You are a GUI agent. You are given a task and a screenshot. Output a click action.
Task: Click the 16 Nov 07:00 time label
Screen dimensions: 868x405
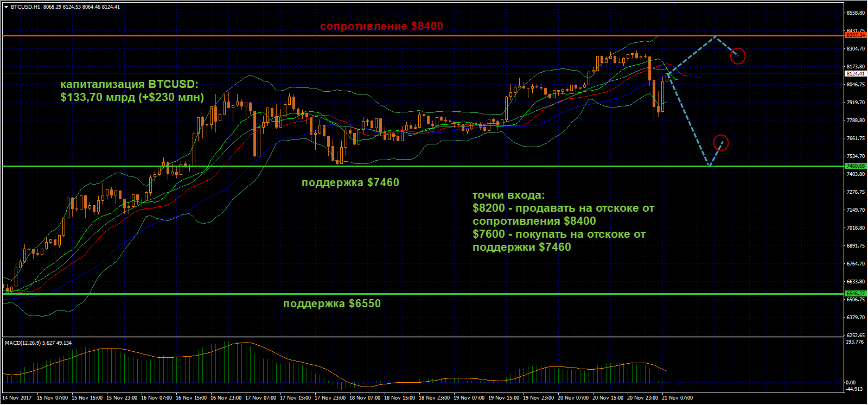[156, 398]
